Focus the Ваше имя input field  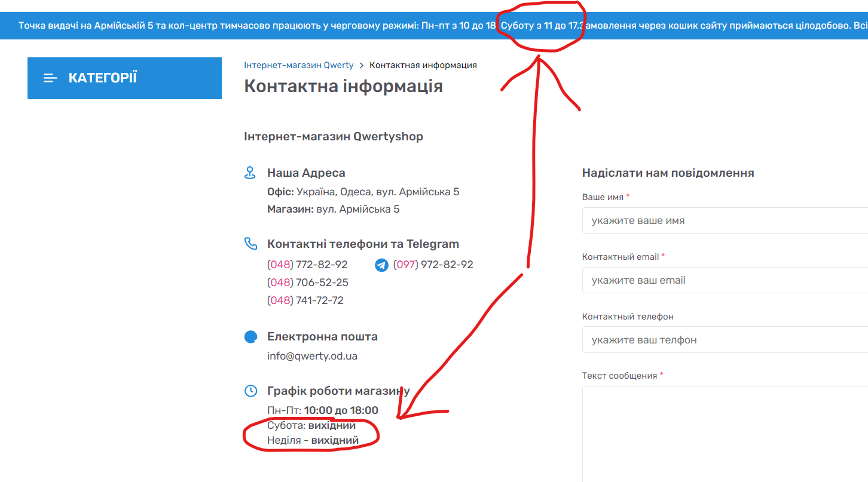723,220
